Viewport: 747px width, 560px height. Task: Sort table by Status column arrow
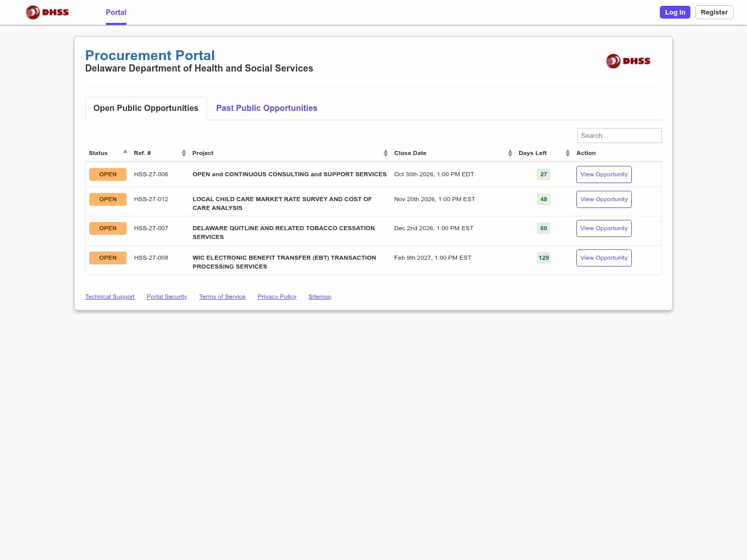click(125, 152)
